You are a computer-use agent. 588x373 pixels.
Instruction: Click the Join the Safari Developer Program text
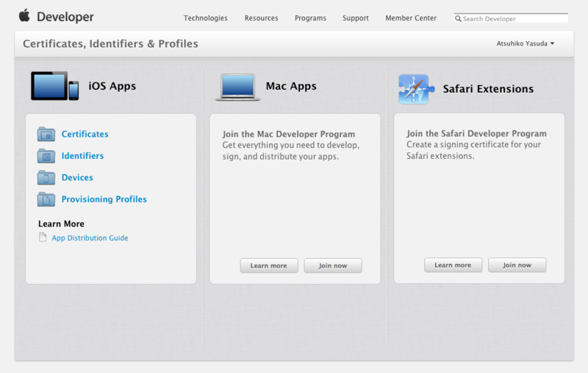476,134
